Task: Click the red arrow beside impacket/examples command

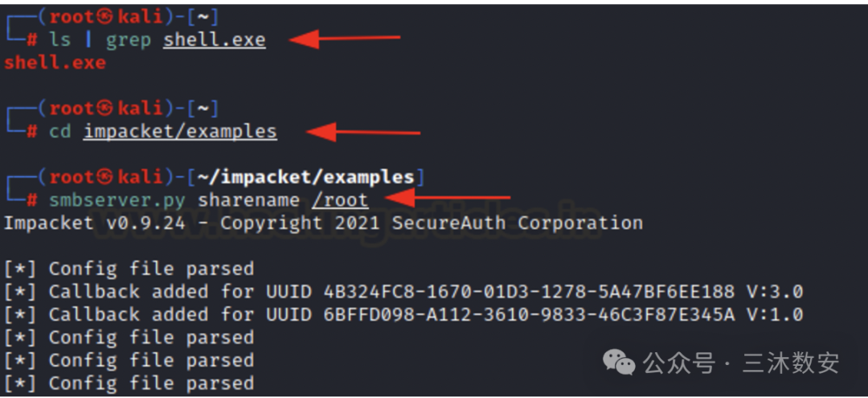Action: (x=364, y=132)
